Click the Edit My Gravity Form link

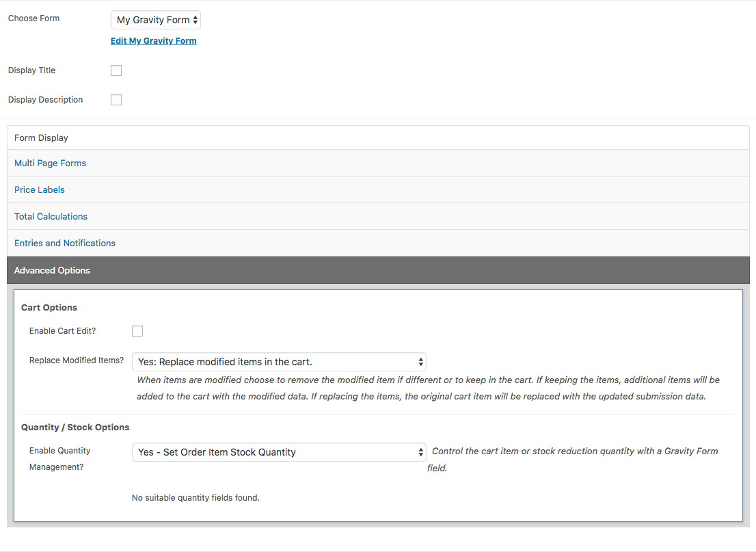tap(153, 40)
